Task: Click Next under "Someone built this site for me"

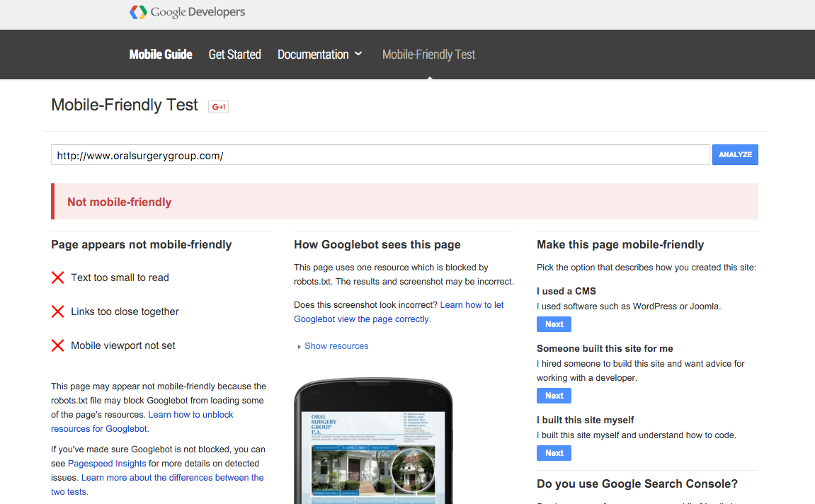Action: tap(554, 395)
